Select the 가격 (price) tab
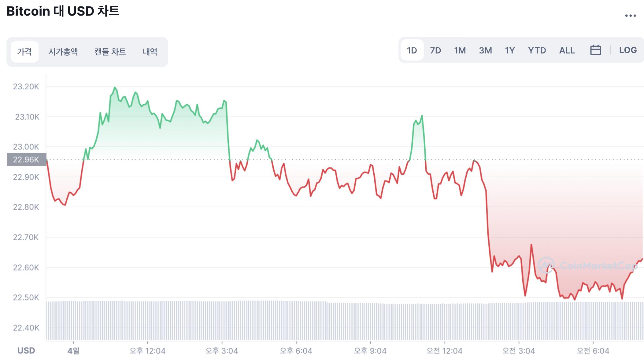 point(24,52)
